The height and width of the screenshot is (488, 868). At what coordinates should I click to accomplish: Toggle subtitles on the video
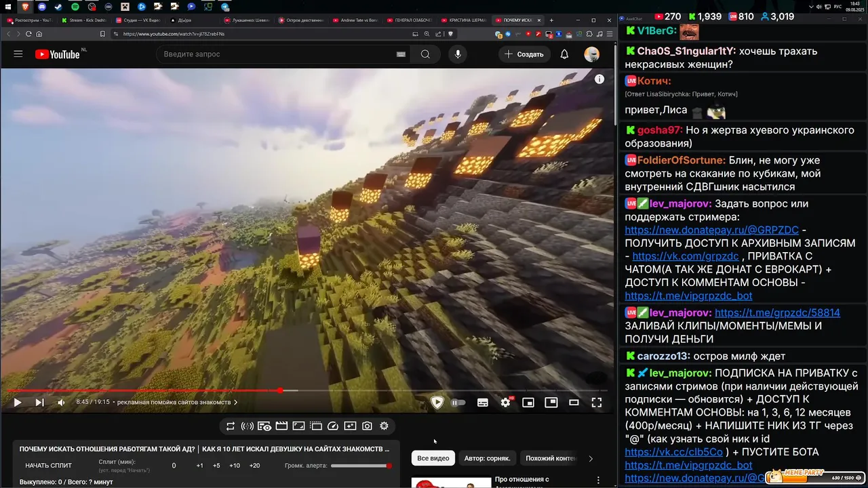pyautogui.click(x=483, y=403)
